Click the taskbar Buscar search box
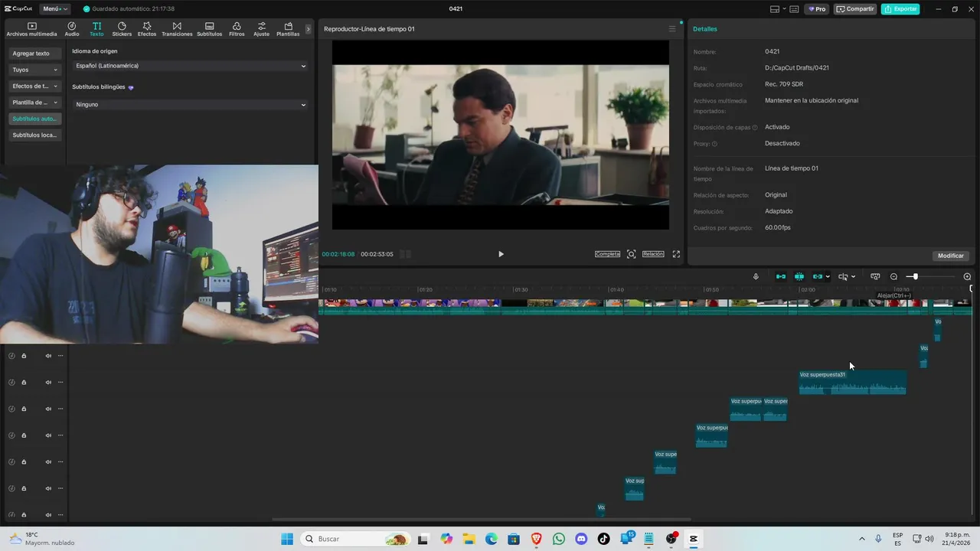The height and width of the screenshot is (551, 980). (x=354, y=539)
